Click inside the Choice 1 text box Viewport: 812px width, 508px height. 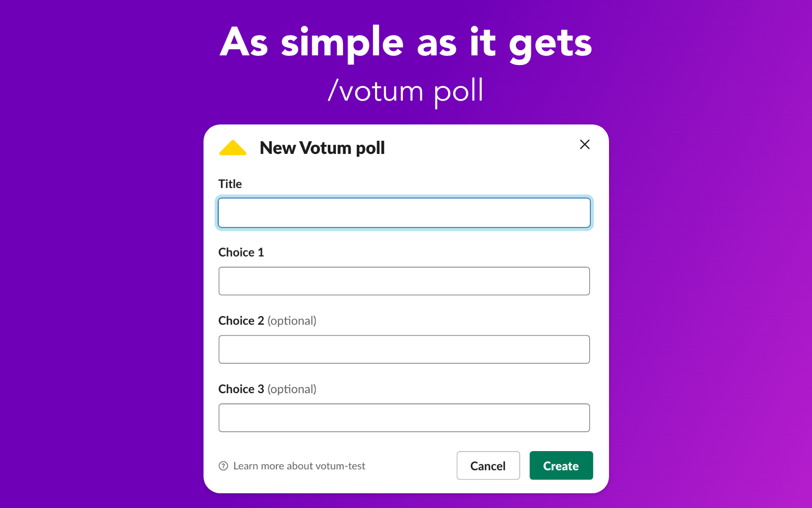point(404,281)
